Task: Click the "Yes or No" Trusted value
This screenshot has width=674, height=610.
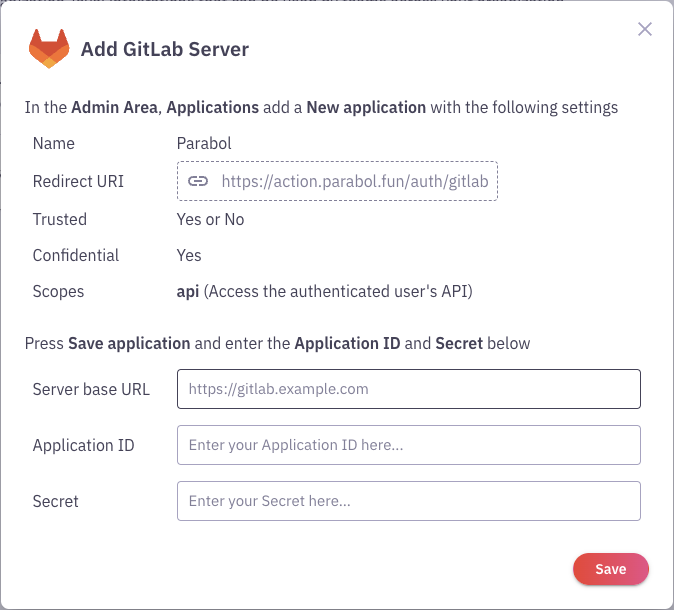Action: 210,219
